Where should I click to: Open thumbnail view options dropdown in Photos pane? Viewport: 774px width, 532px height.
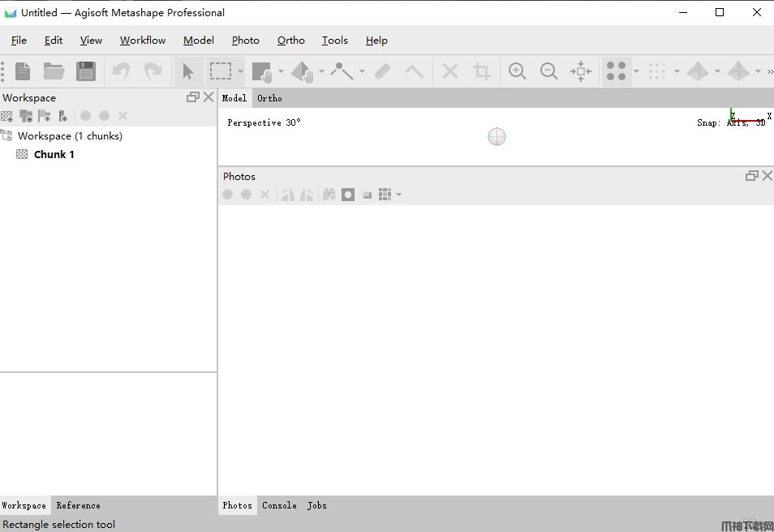pos(398,195)
